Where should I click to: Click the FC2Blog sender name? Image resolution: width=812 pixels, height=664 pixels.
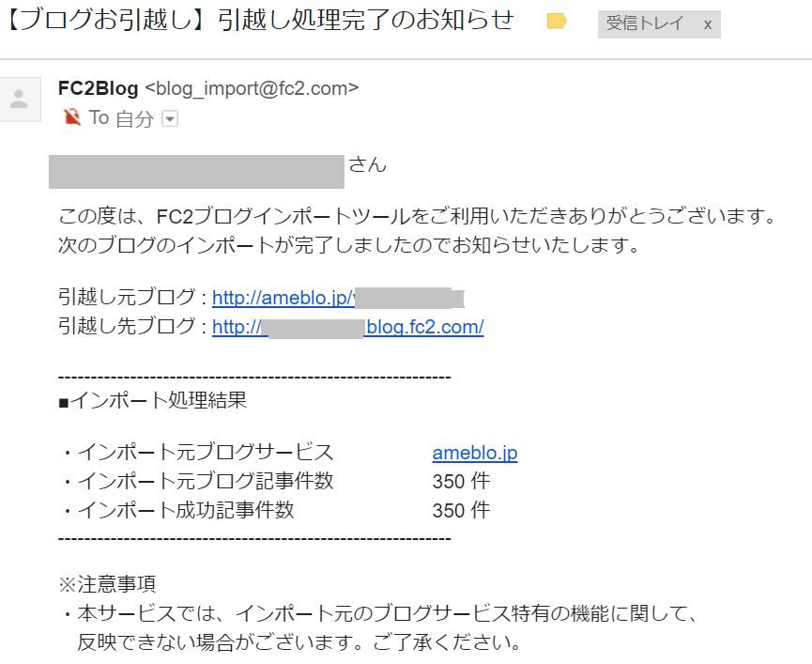98,88
